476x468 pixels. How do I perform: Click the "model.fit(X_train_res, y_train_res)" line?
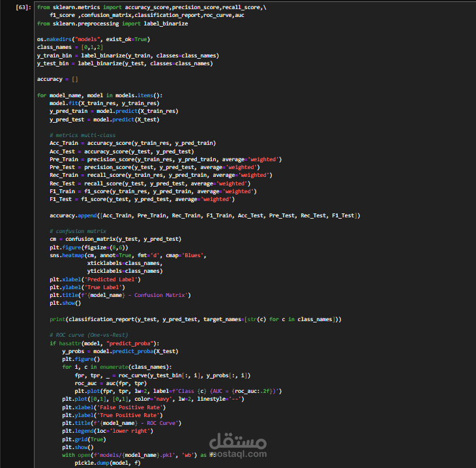[x=104, y=103]
